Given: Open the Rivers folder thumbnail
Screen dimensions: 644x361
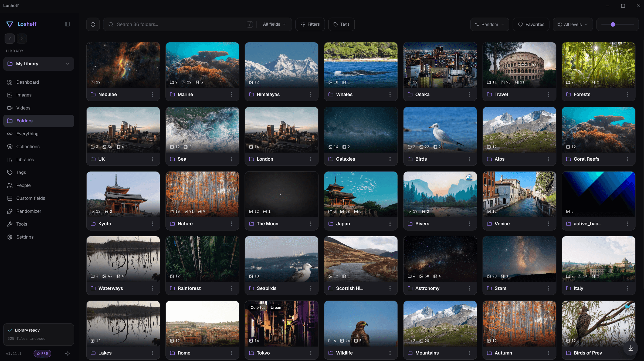Looking at the screenshot, I should (440, 194).
